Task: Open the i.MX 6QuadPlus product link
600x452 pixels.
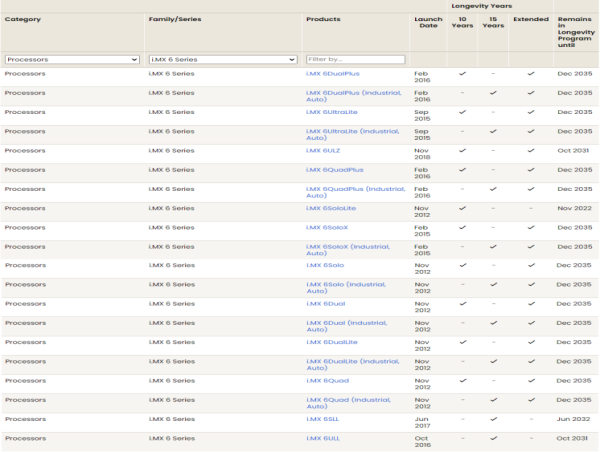Action: pyautogui.click(x=334, y=170)
